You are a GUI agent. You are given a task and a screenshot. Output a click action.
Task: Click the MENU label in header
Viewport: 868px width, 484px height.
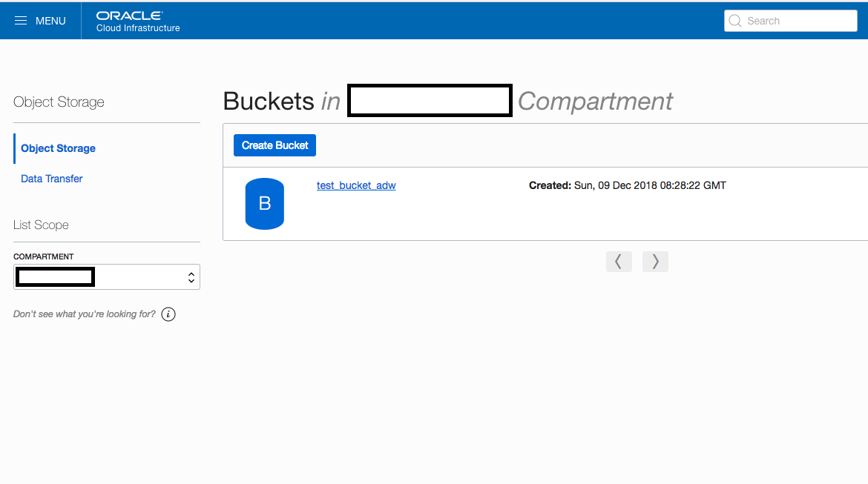pyautogui.click(x=50, y=21)
